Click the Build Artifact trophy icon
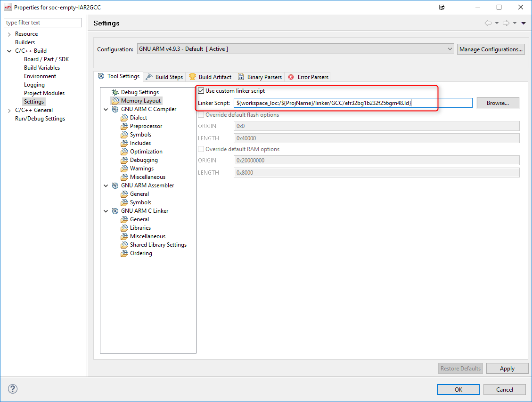Viewport: 532px width, 402px height. point(192,77)
